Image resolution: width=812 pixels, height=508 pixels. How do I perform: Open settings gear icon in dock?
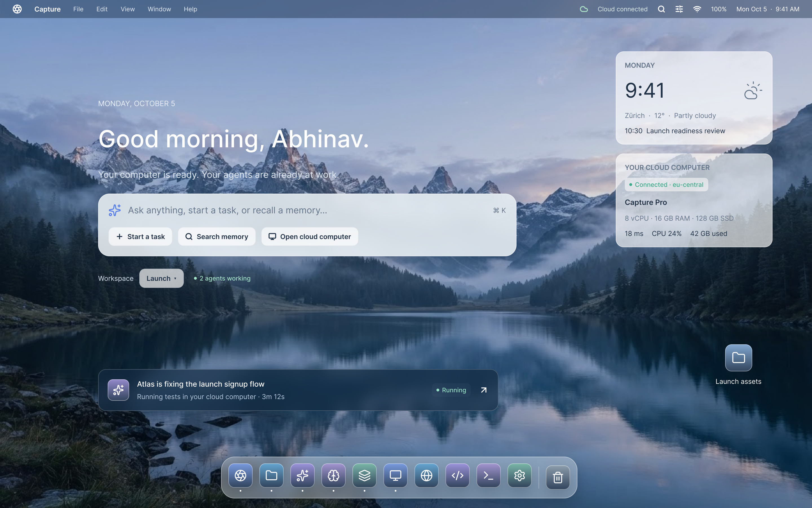(519, 476)
